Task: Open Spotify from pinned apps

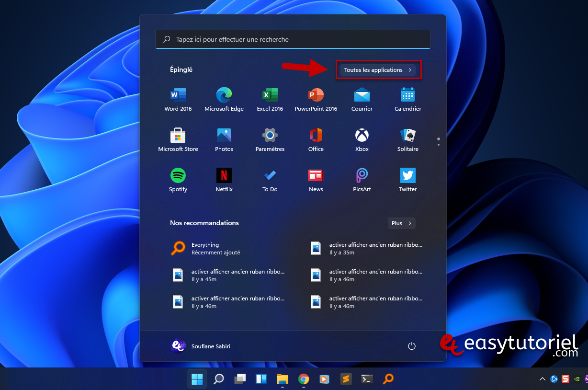Action: click(178, 180)
